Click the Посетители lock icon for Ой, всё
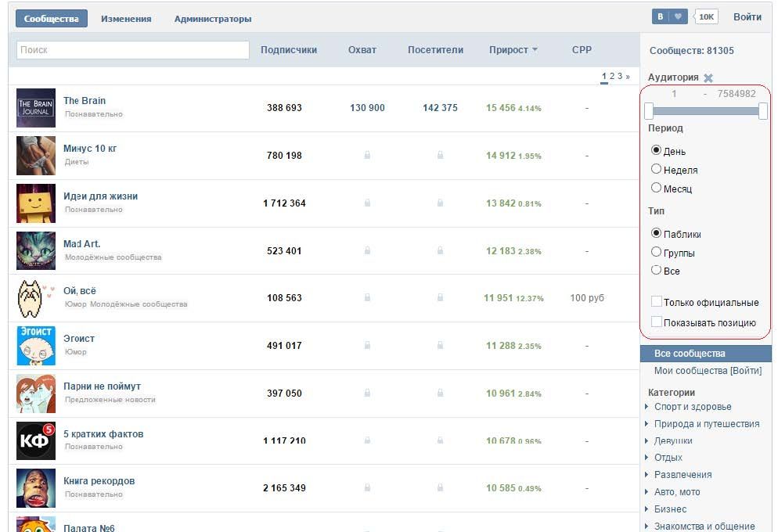778x532 pixels. click(440, 297)
